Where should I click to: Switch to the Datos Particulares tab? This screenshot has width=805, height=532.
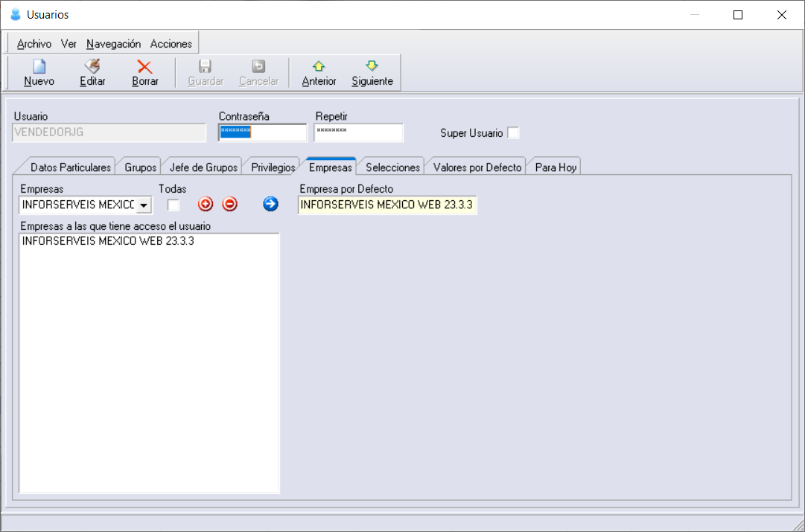point(70,167)
